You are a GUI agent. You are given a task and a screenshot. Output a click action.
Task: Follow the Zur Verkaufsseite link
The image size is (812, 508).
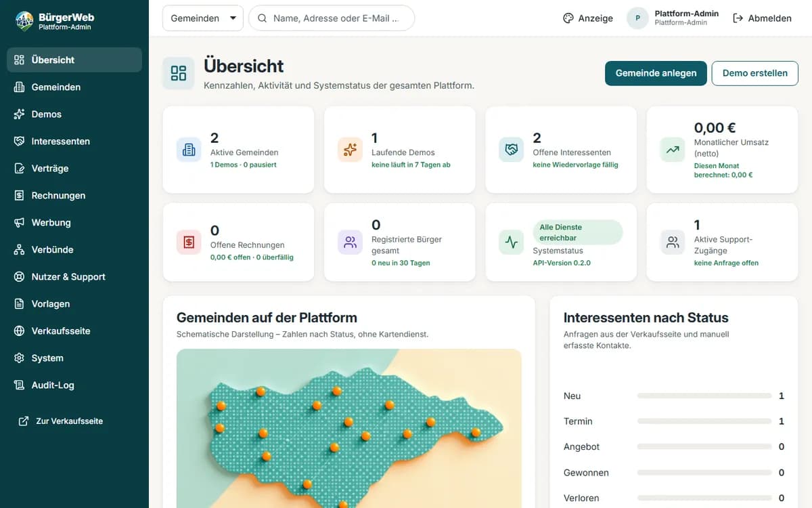click(61, 421)
